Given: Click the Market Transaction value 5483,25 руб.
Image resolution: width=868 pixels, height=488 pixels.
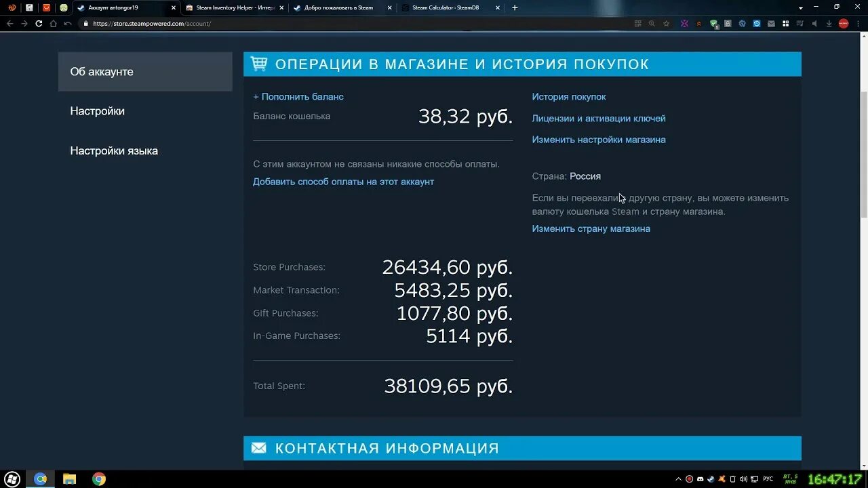Looking at the screenshot, I should (453, 290).
